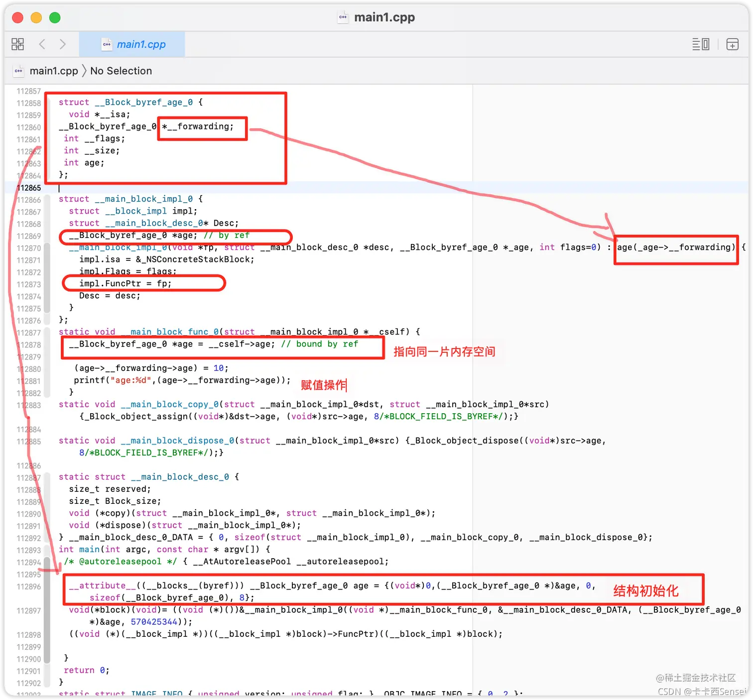Click 'struct __block_impl impl;' code line
Screen dimensions: 753x700
click(133, 211)
